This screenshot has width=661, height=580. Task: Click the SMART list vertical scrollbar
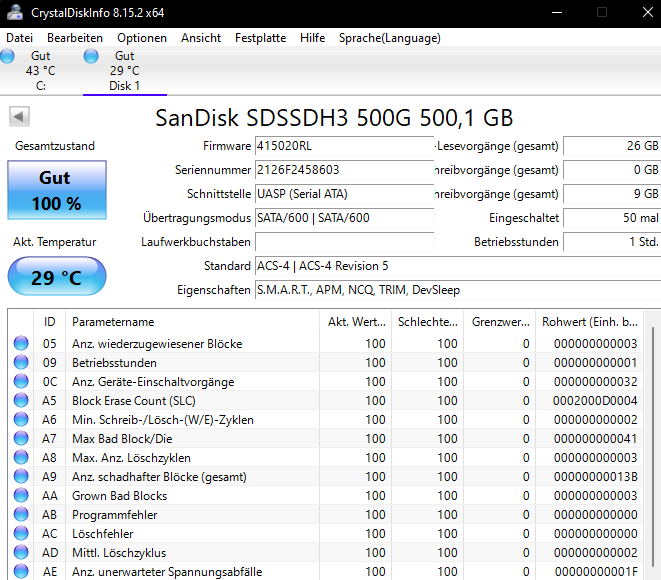(x=653, y=447)
